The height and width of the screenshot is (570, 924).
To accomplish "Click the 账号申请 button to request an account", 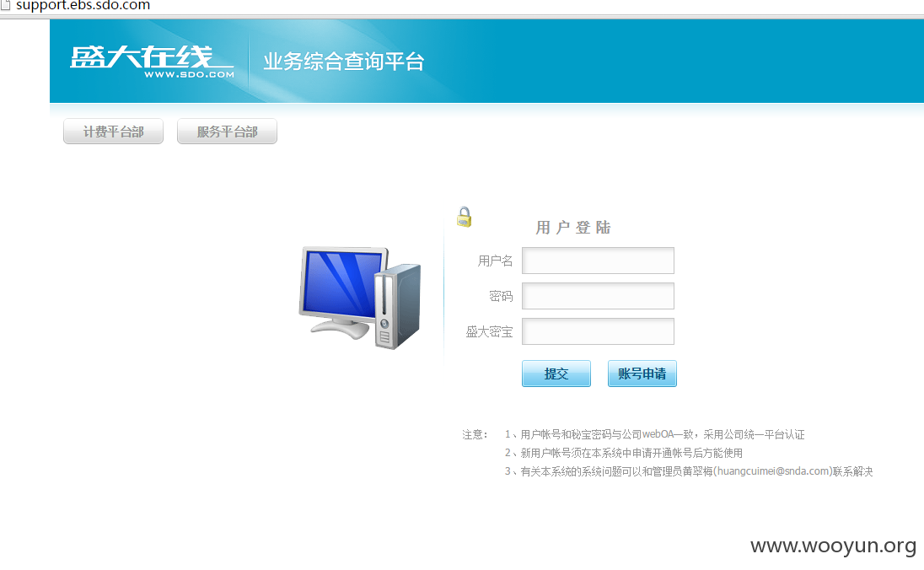I will (642, 374).
